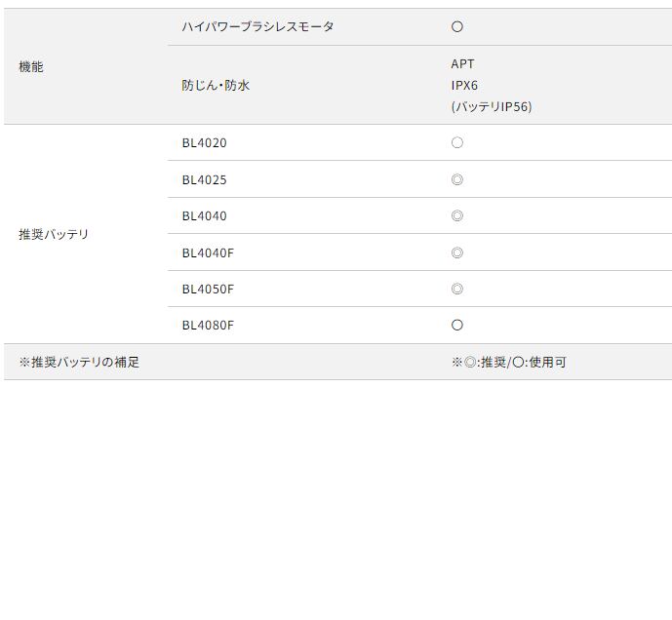
Task: Select the BL4080F battery label
Action: tap(208, 326)
